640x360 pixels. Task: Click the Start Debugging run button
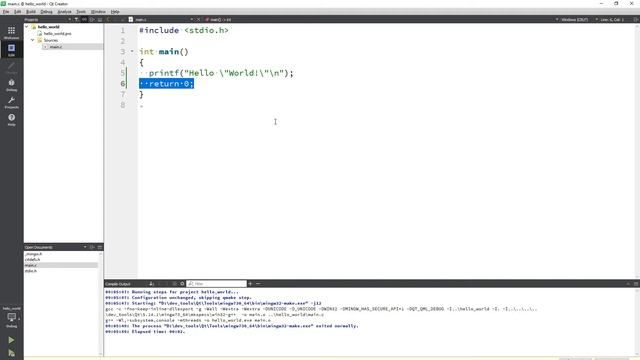(x=11, y=353)
